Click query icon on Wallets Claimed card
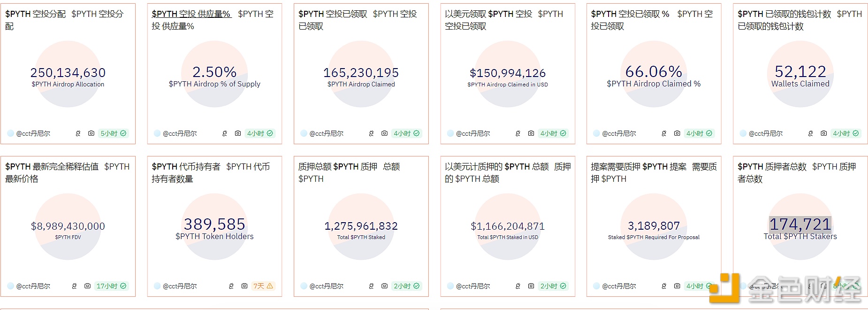Screen dimensions: 868x310 [x=811, y=133]
